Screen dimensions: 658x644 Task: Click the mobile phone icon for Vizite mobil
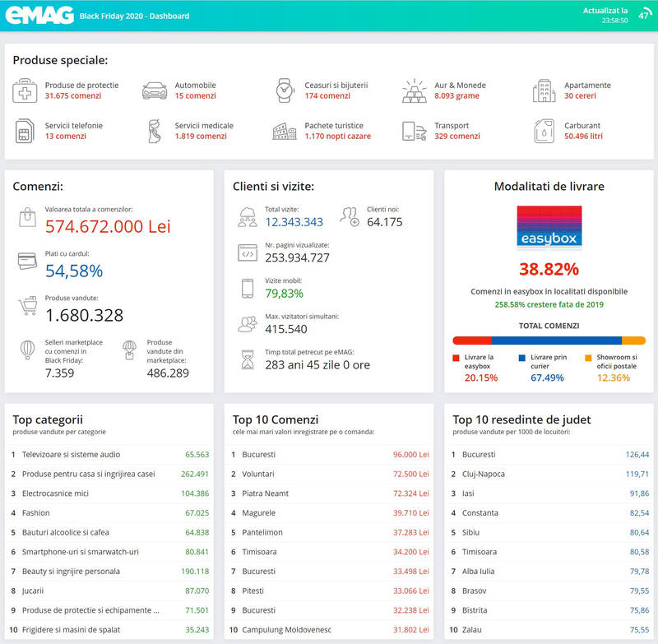pos(248,289)
